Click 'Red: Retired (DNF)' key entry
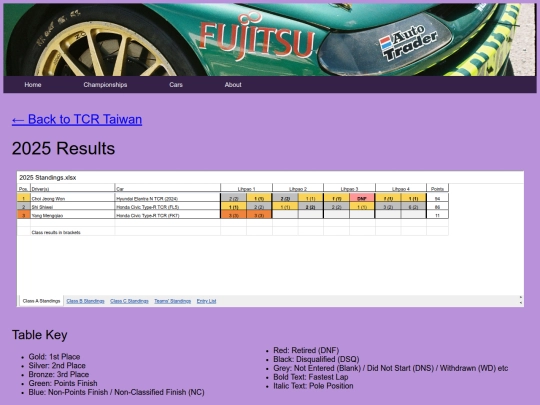The height and width of the screenshot is (405, 540). point(306,350)
